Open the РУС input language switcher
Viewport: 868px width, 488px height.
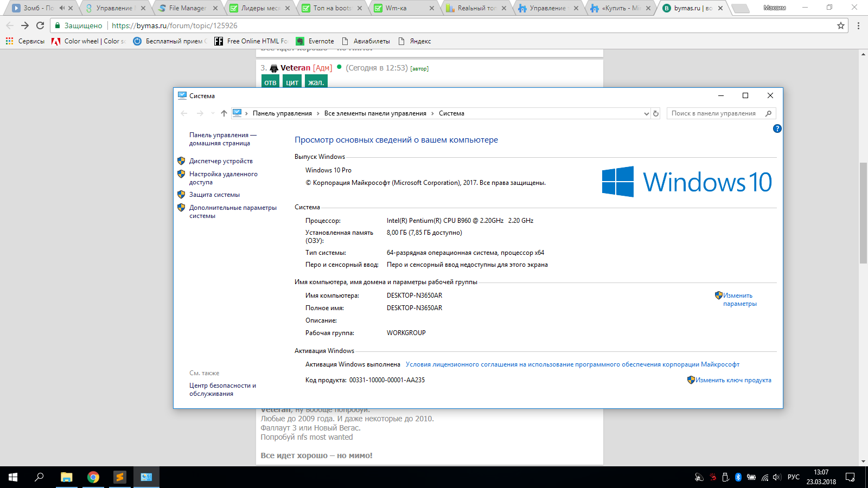(794, 477)
